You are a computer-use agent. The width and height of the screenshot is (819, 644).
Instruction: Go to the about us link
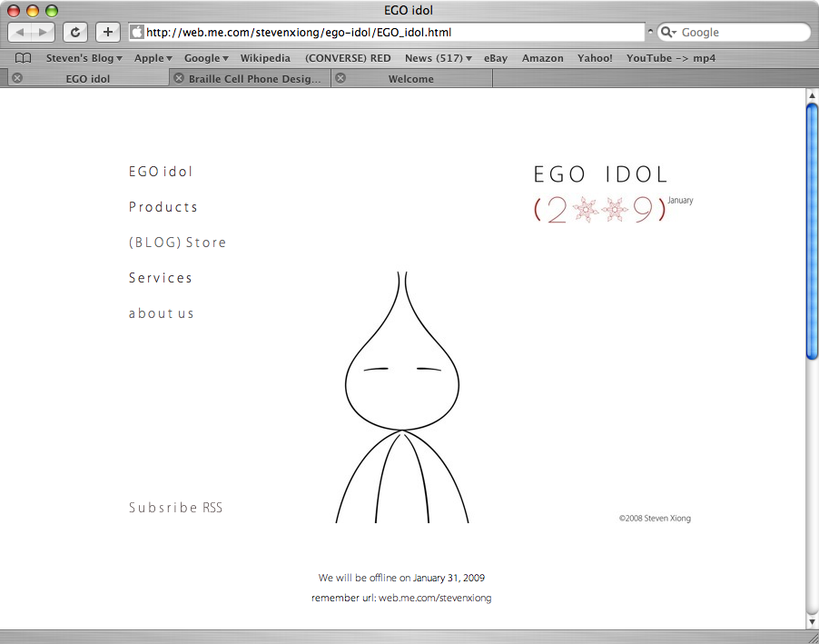(162, 313)
